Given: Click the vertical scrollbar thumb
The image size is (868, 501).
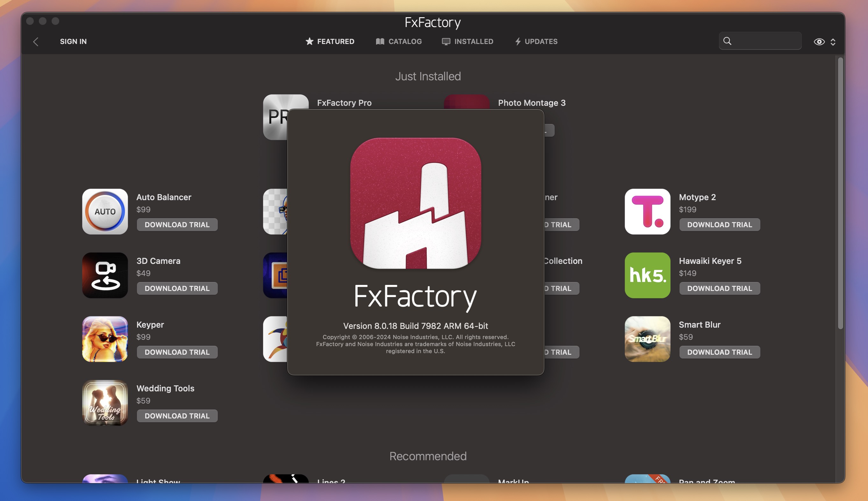Looking at the screenshot, I should (x=840, y=193).
